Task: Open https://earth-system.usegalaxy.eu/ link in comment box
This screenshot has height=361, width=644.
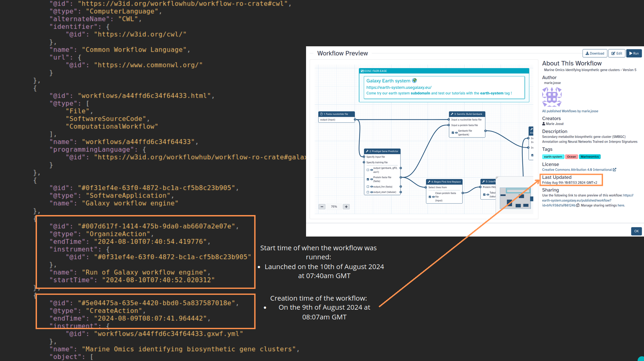Action: click(399, 88)
